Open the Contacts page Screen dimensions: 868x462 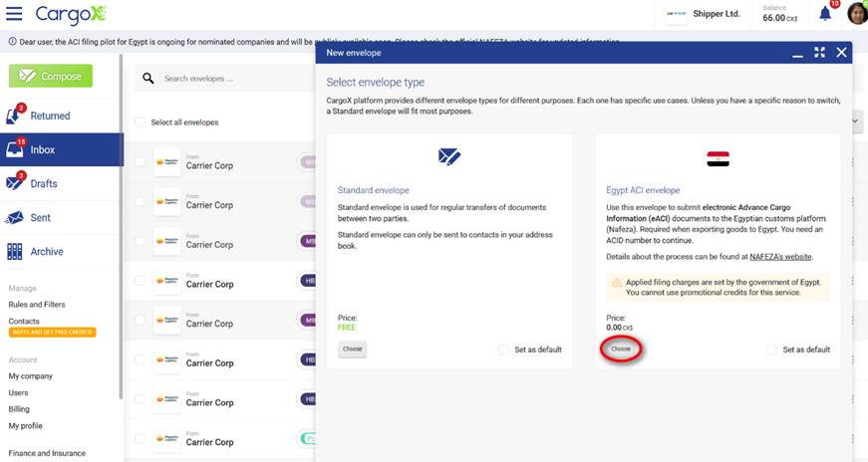24,321
